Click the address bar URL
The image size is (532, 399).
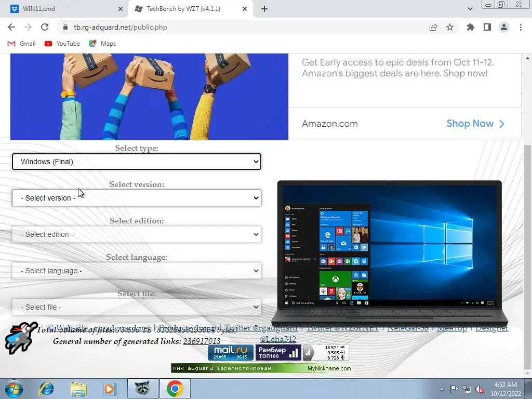[x=121, y=27]
